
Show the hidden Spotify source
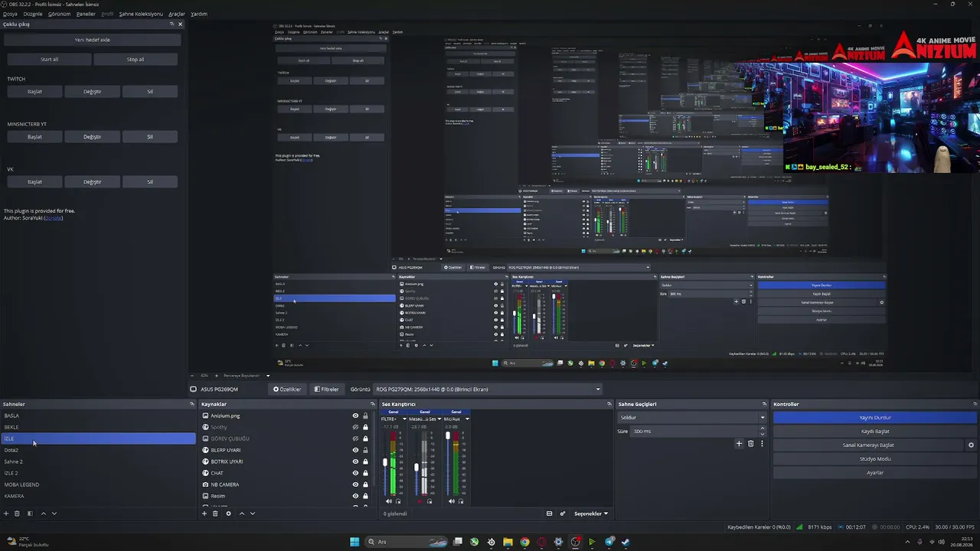tap(355, 427)
